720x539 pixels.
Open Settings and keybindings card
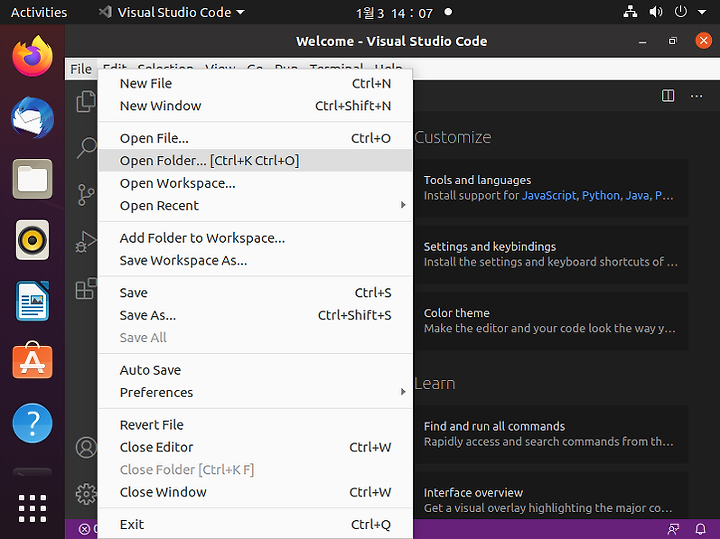pyautogui.click(x=551, y=254)
